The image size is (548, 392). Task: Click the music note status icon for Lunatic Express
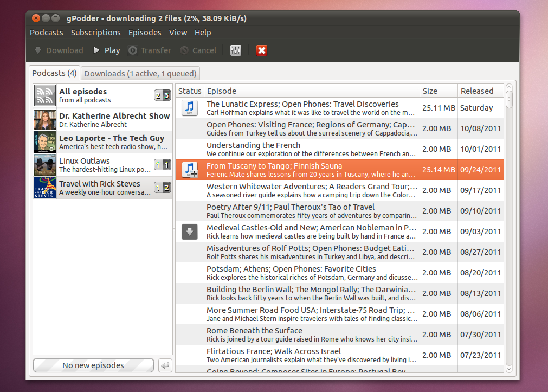click(190, 108)
